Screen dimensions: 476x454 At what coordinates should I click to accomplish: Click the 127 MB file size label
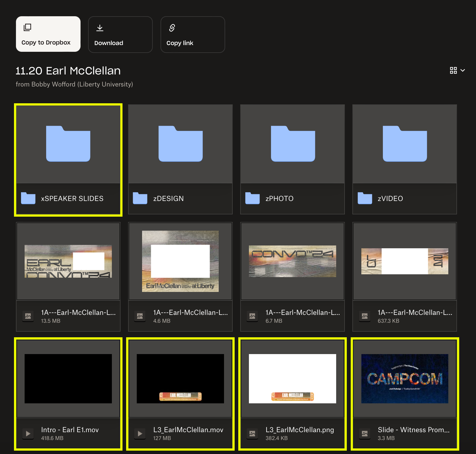[162, 438]
